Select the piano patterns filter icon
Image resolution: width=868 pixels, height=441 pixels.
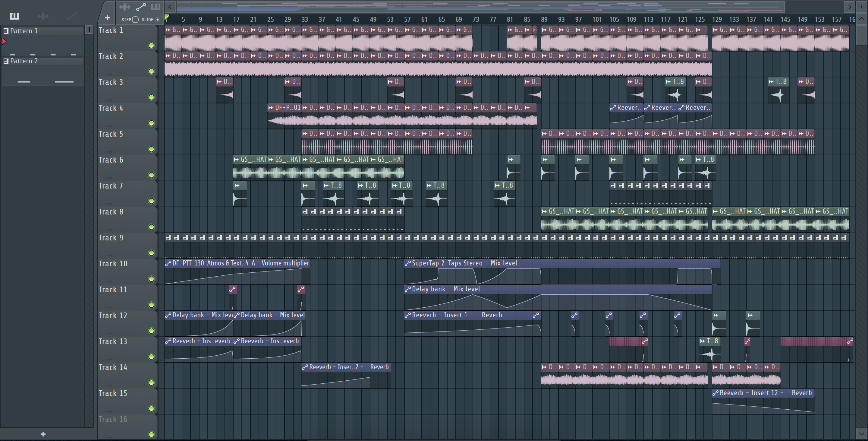pyautogui.click(x=14, y=16)
